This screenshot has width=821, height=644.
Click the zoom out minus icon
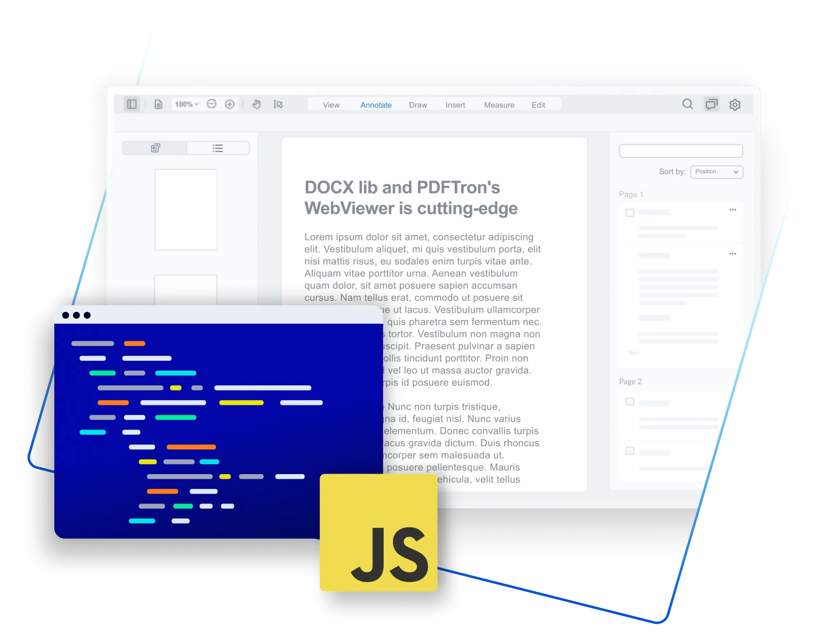212,104
